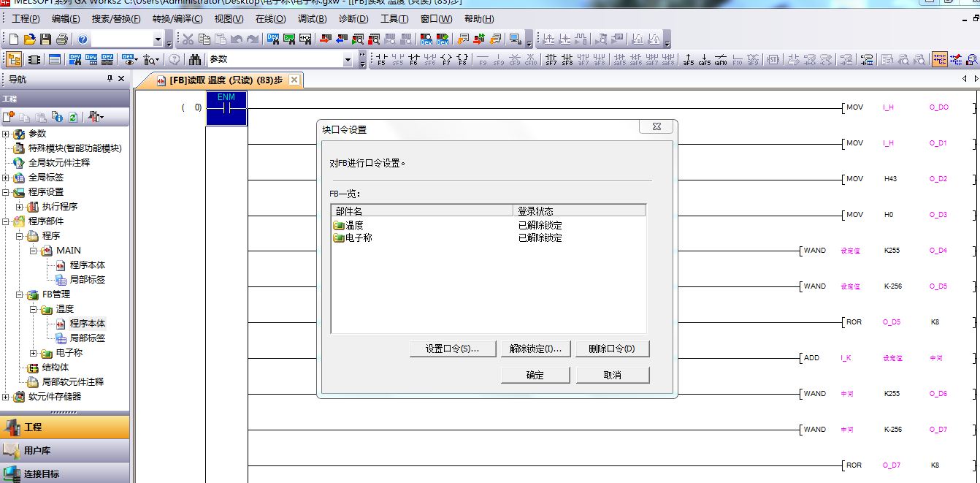This screenshot has height=483, width=980.
Task: Click the 确定 button in dialog
Action: click(x=535, y=375)
